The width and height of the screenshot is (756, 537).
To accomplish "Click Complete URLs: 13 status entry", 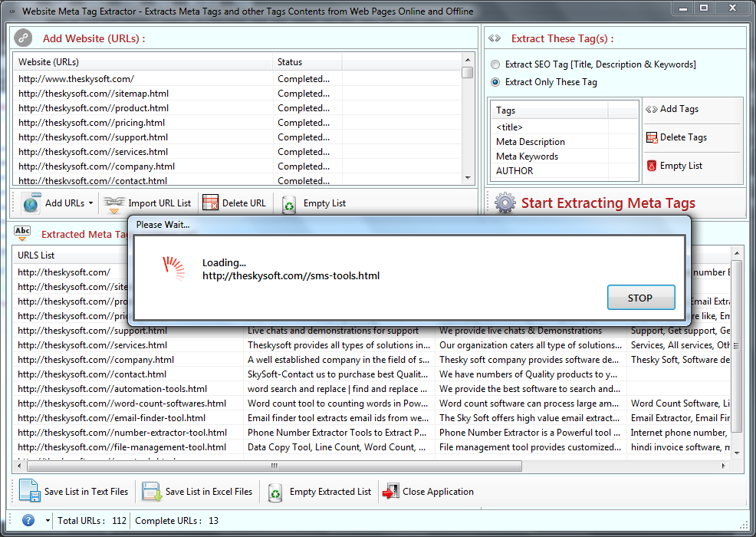I will tap(176, 521).
